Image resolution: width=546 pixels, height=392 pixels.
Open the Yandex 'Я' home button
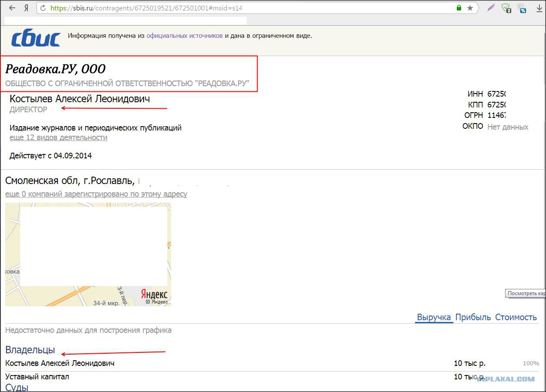tap(26, 8)
